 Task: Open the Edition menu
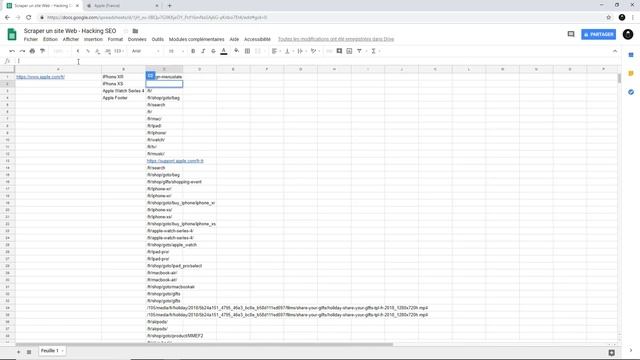pos(50,39)
